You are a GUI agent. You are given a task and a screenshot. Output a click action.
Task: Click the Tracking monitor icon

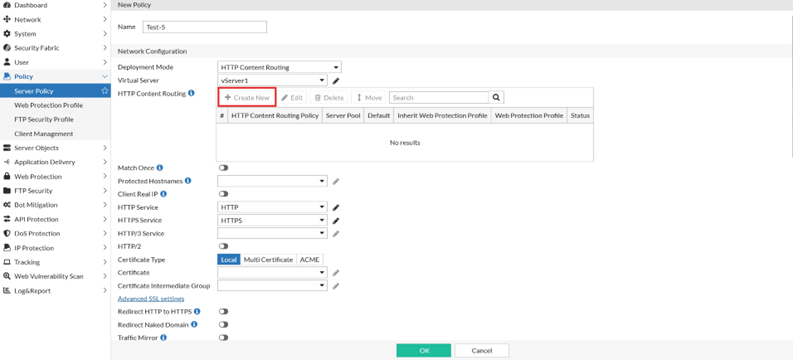coord(7,262)
